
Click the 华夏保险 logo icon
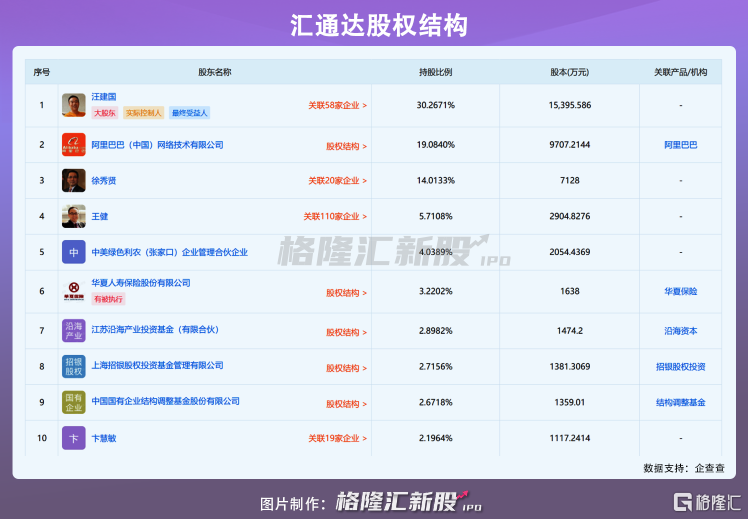pos(73,291)
